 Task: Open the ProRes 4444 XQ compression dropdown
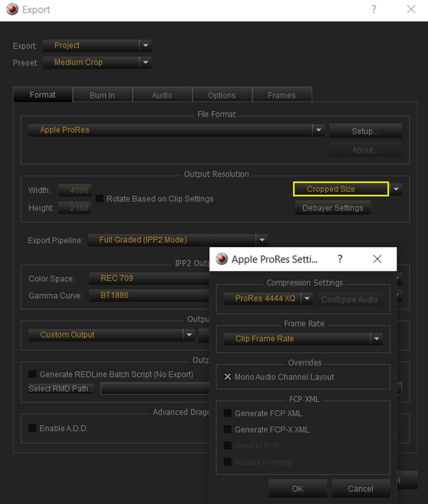(x=268, y=299)
